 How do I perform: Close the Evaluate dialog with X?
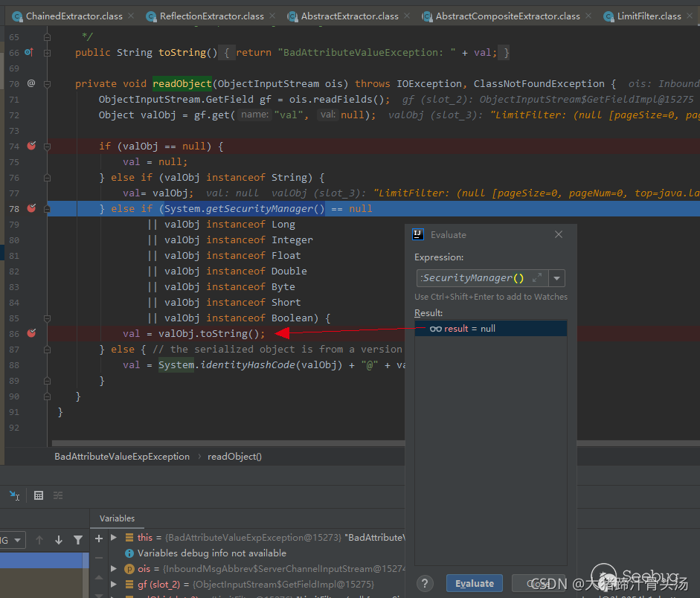point(559,234)
